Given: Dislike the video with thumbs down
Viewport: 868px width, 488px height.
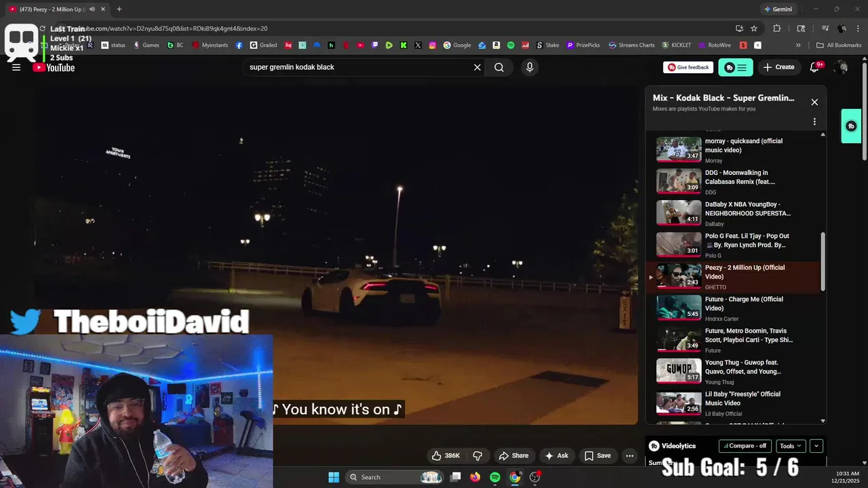Looking at the screenshot, I should (x=477, y=455).
